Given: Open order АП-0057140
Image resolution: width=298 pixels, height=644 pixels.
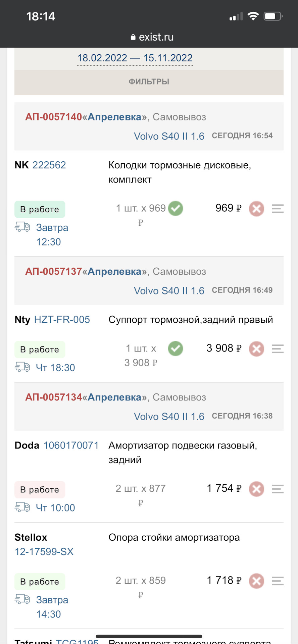Looking at the screenshot, I should (54, 117).
